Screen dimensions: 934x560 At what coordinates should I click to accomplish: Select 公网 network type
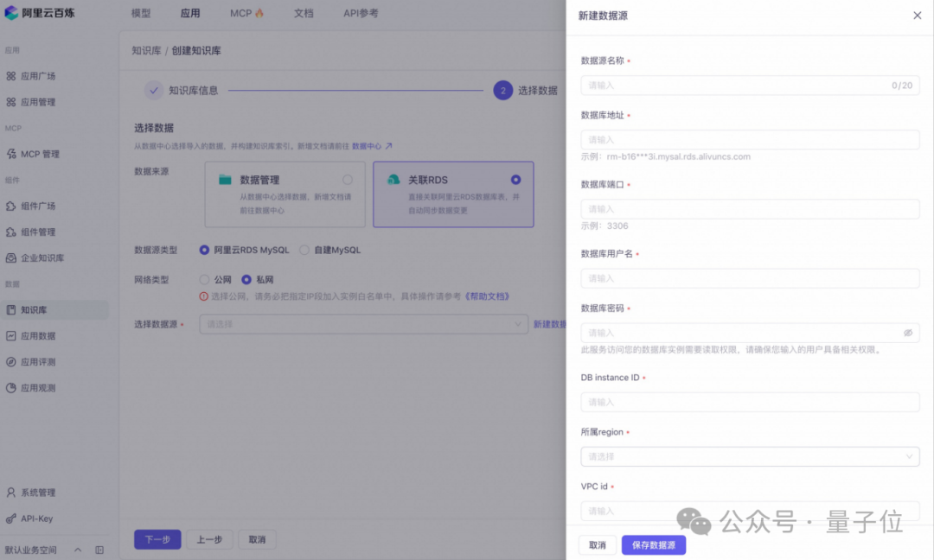tap(204, 280)
